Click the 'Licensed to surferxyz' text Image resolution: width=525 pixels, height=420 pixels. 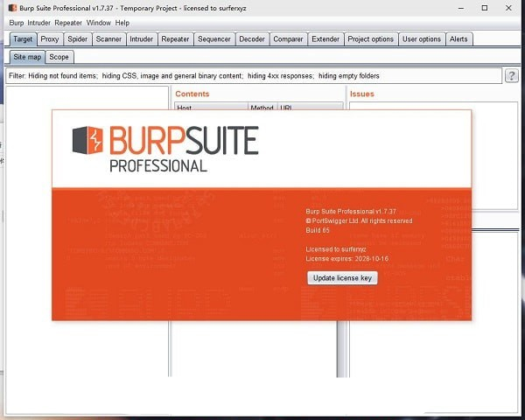click(336, 249)
